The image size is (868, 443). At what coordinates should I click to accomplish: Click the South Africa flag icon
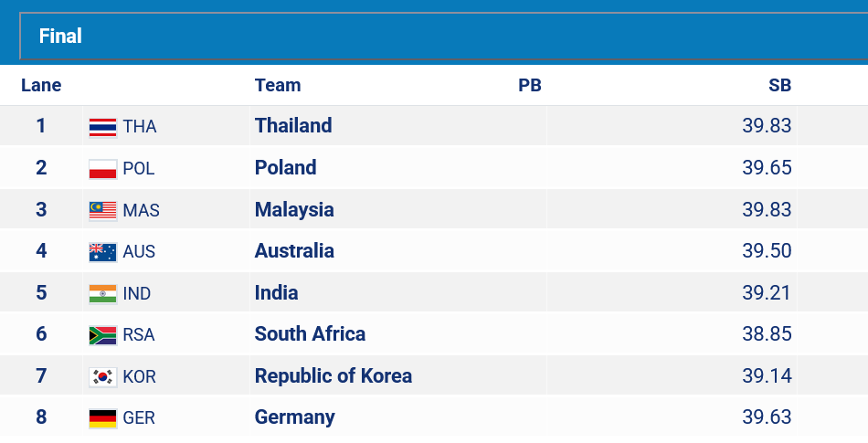click(x=103, y=334)
